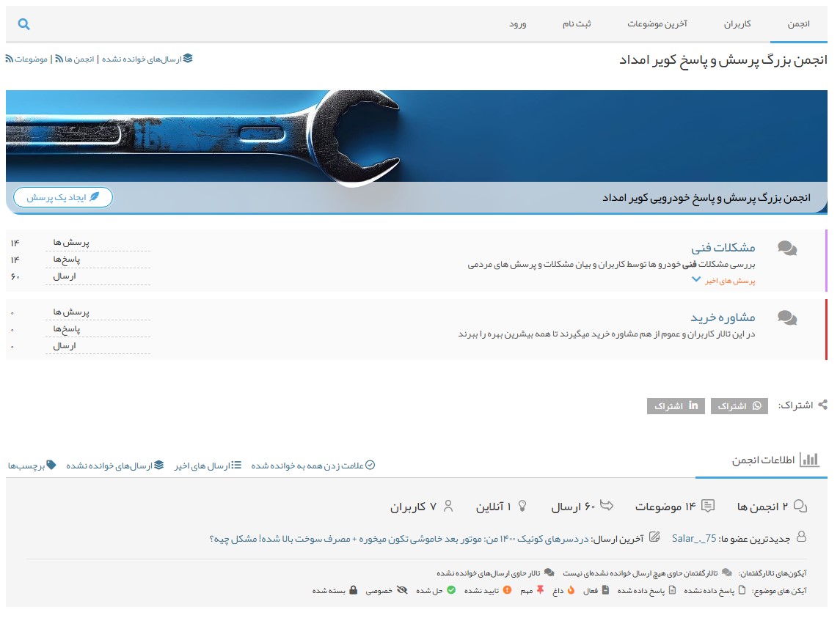The image size is (840, 618).
Task: Open ارسال‌های خوانده نشده at top
Action: click(x=142, y=59)
